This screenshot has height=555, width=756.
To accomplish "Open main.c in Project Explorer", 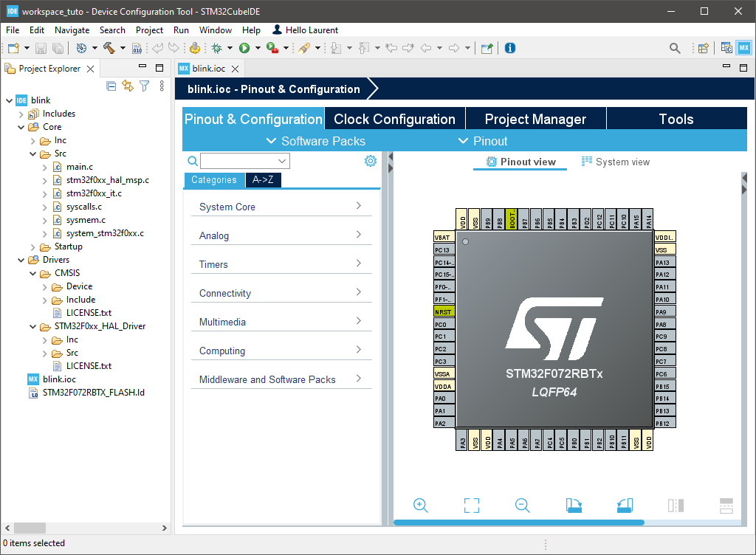I will tap(80, 167).
